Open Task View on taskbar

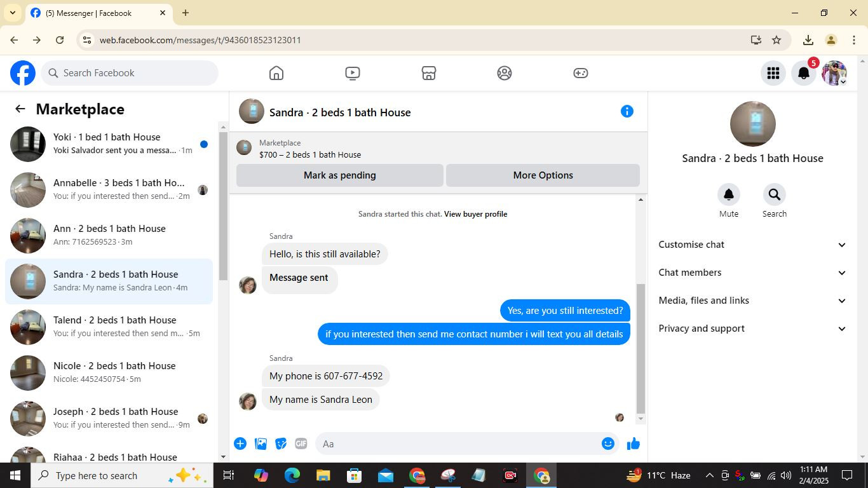point(229,475)
